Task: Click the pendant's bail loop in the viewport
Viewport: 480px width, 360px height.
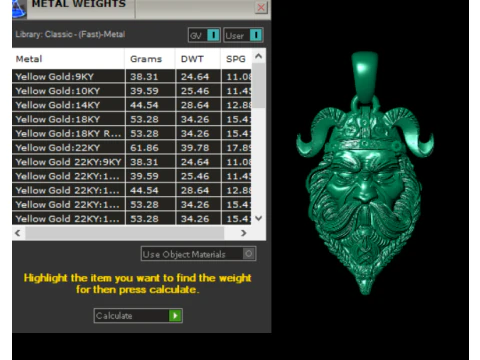Action: (x=365, y=77)
